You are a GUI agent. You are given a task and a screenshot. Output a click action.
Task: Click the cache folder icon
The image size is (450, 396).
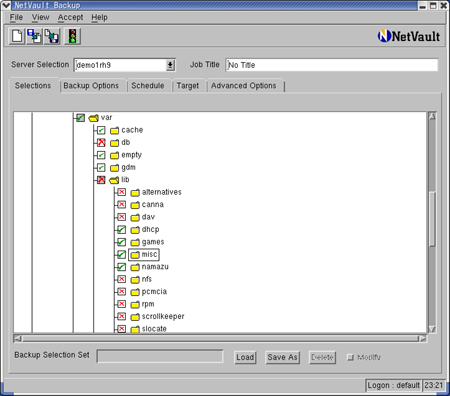(x=114, y=130)
